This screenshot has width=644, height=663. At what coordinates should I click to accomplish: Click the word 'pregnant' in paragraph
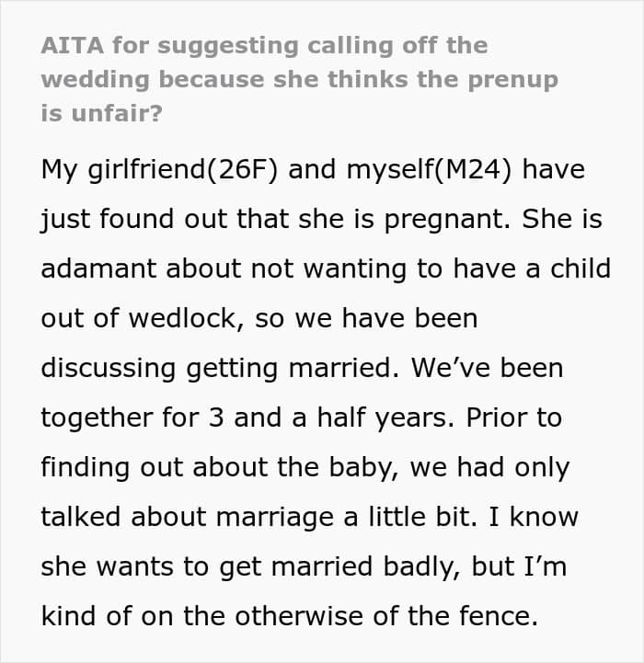pyautogui.click(x=447, y=220)
